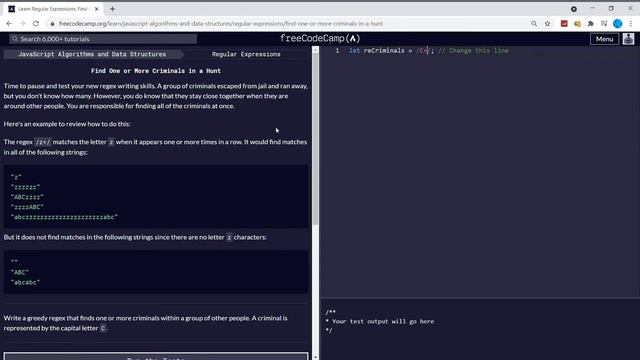Open a new browser tab
This screenshot has width=640, height=360.
[x=112, y=9]
